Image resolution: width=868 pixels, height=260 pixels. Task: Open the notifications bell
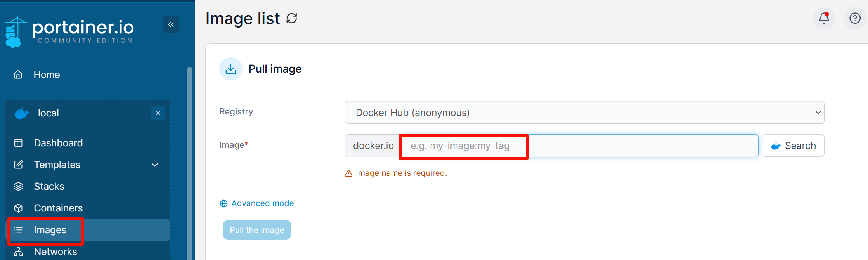[824, 18]
